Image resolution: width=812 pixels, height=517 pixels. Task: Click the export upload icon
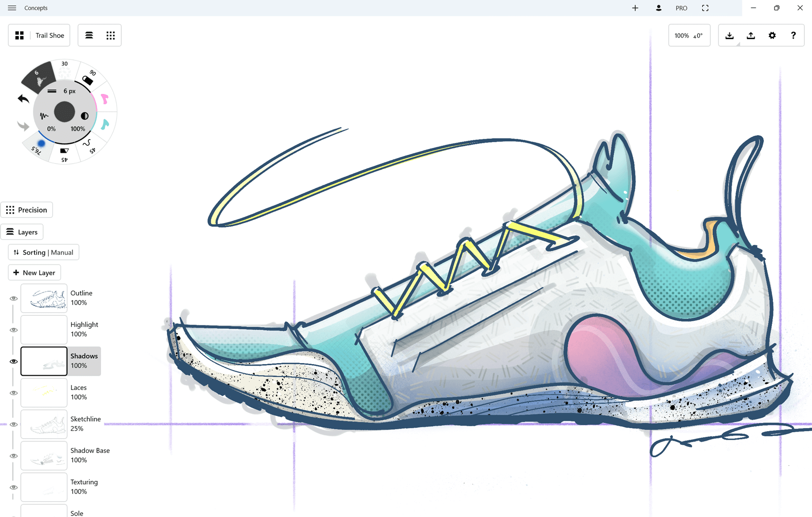point(751,36)
